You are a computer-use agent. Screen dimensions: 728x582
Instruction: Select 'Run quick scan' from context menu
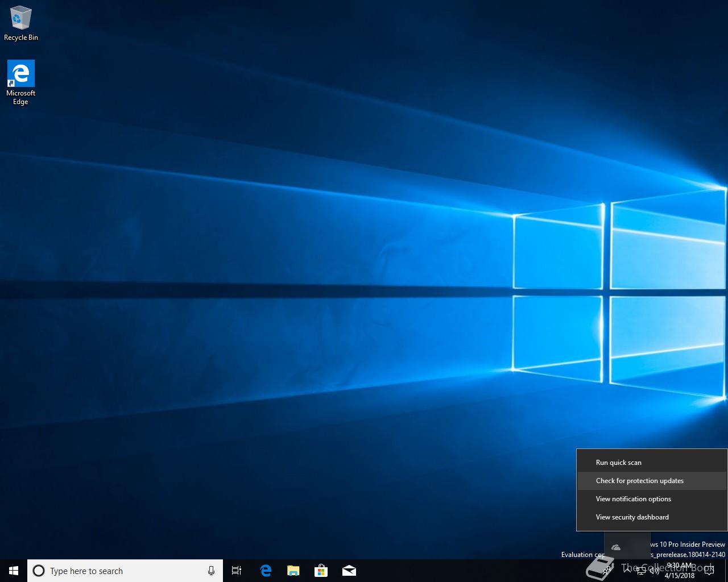click(618, 463)
